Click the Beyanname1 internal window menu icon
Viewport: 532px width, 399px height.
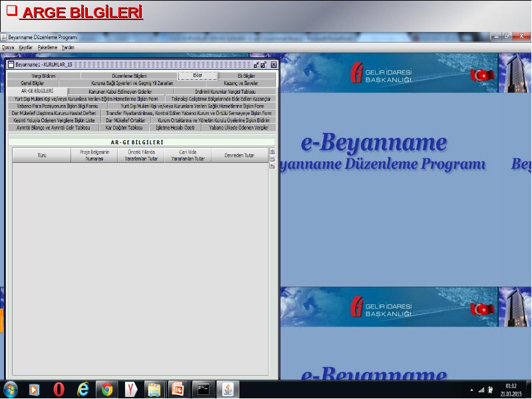11,65
